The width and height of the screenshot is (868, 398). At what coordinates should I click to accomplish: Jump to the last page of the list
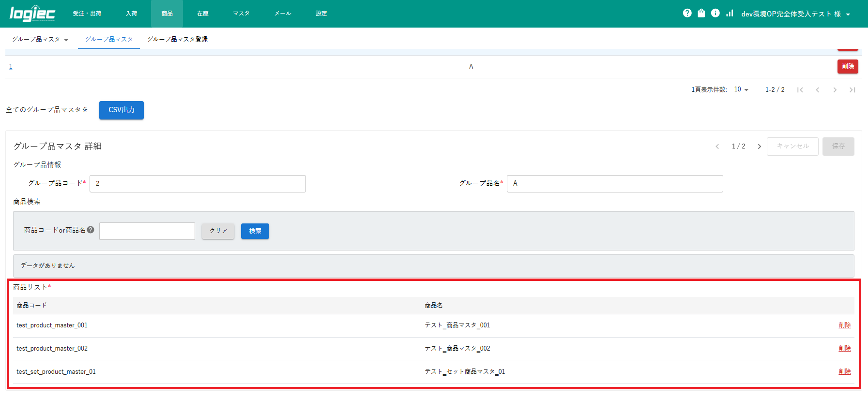click(x=852, y=90)
